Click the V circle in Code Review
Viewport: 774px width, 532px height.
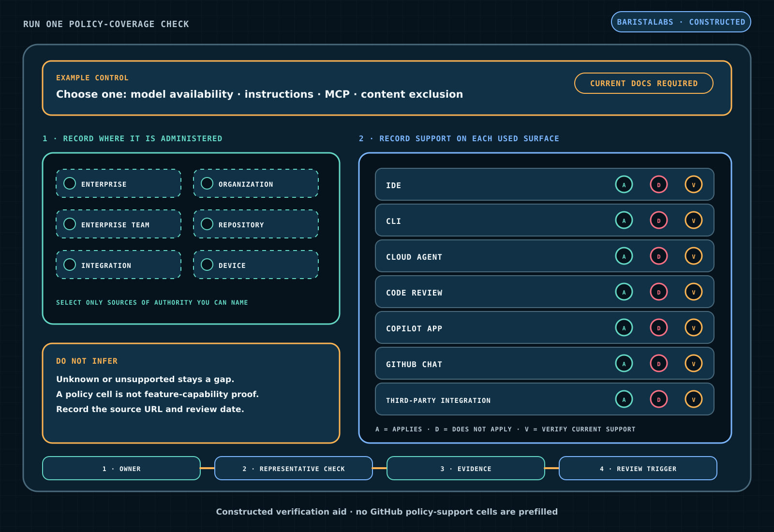(694, 292)
